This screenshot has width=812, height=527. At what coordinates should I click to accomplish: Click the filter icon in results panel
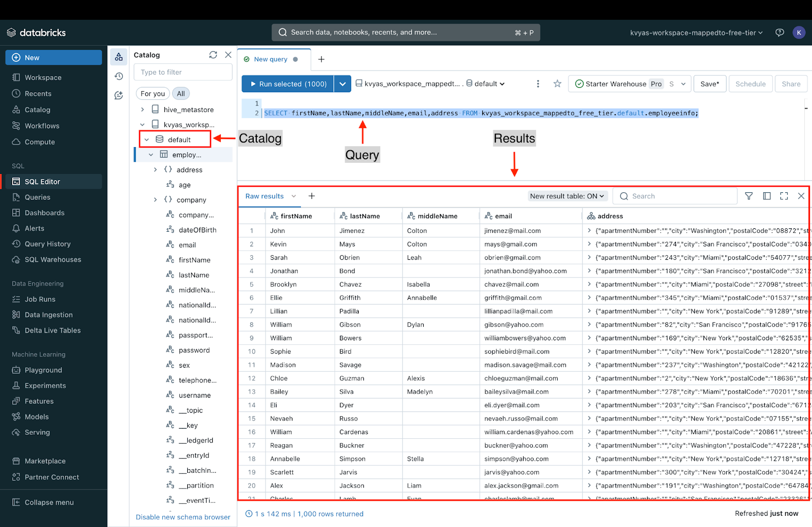749,196
